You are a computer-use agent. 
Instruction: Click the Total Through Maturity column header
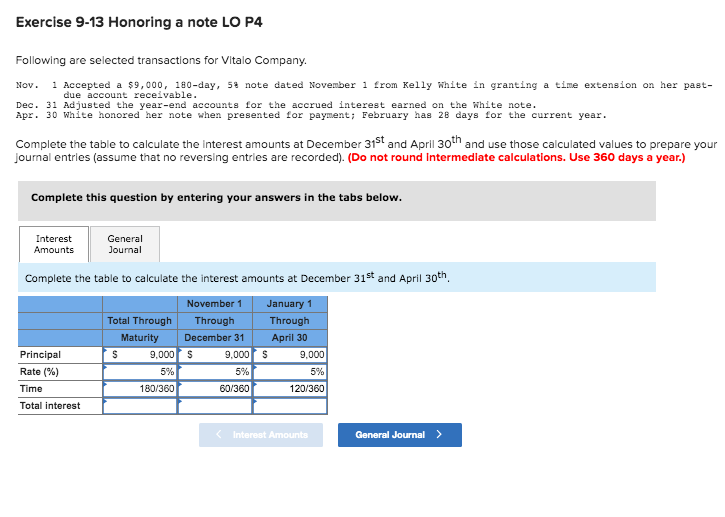[x=140, y=329]
